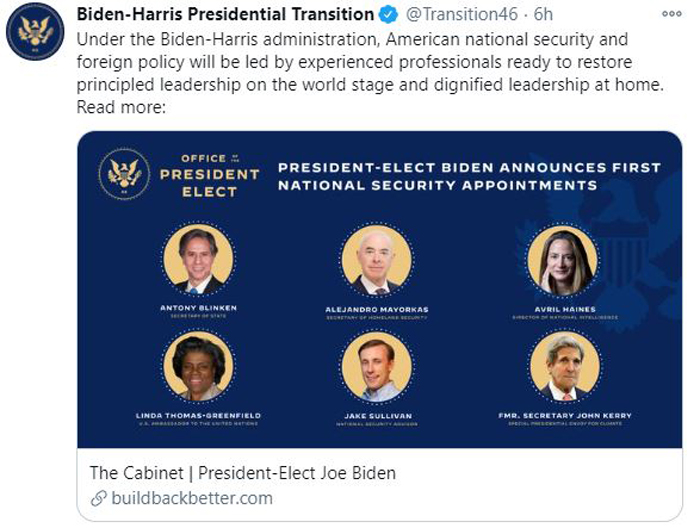Click the Alejandro Mayorkas portrait

377,260
